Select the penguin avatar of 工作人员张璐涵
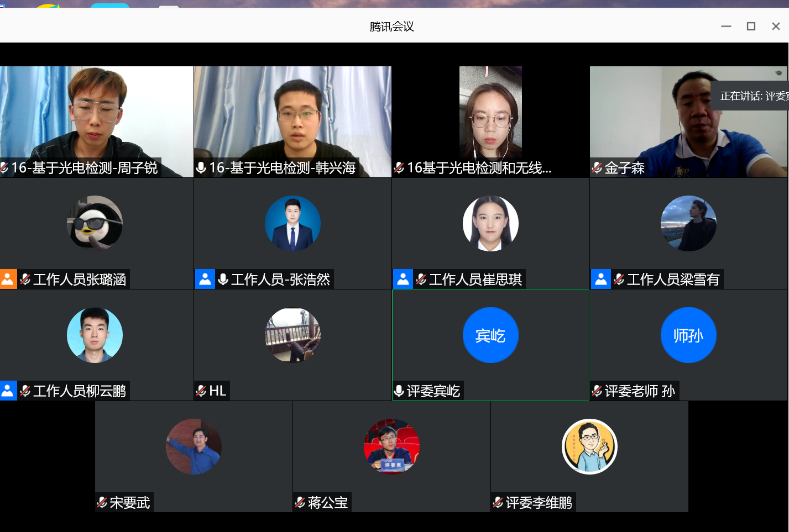Screen dimensions: 789x532 coord(95,223)
